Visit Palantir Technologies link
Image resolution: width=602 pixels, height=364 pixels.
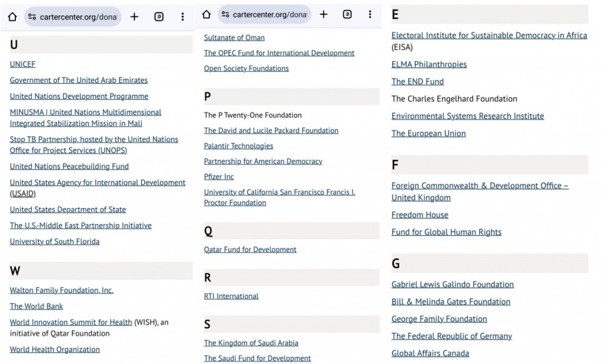coord(239,146)
